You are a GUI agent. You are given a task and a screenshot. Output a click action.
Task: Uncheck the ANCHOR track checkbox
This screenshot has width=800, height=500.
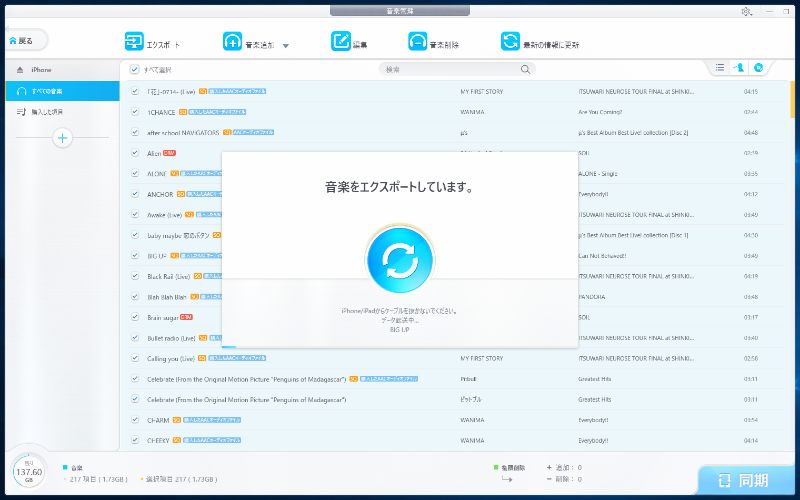point(135,194)
